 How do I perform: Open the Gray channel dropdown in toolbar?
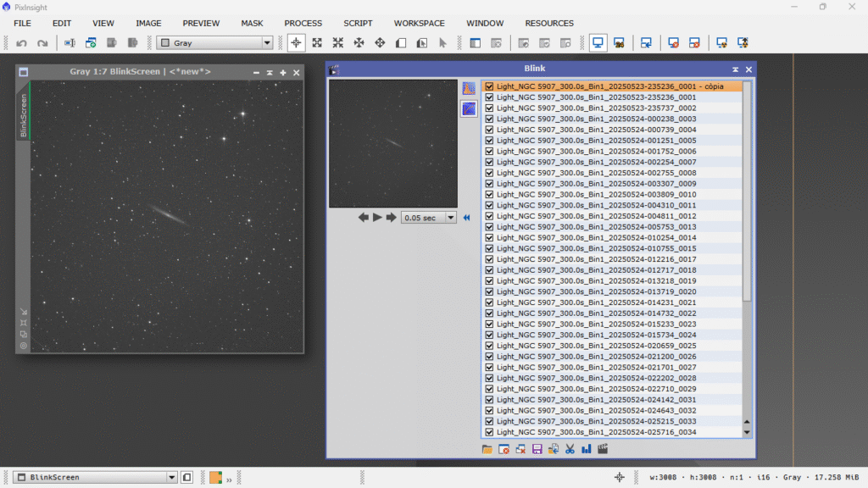click(267, 42)
